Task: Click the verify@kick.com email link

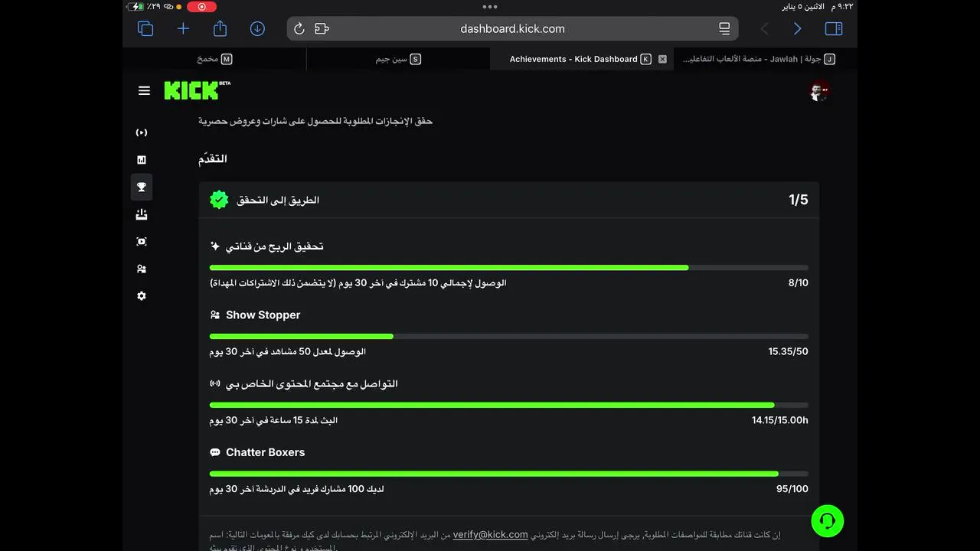Action: click(490, 534)
